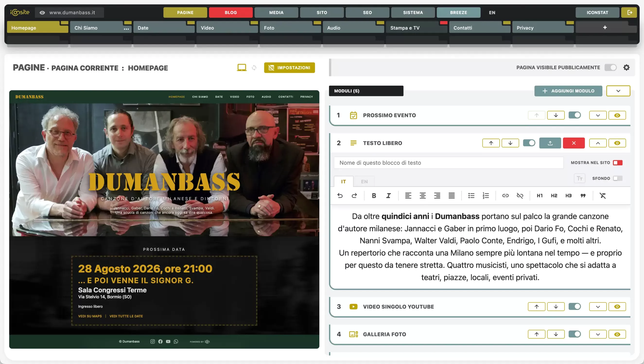This screenshot has width=644, height=364.
Task: Toggle the Prossimo Evento module switch
Action: (574, 115)
